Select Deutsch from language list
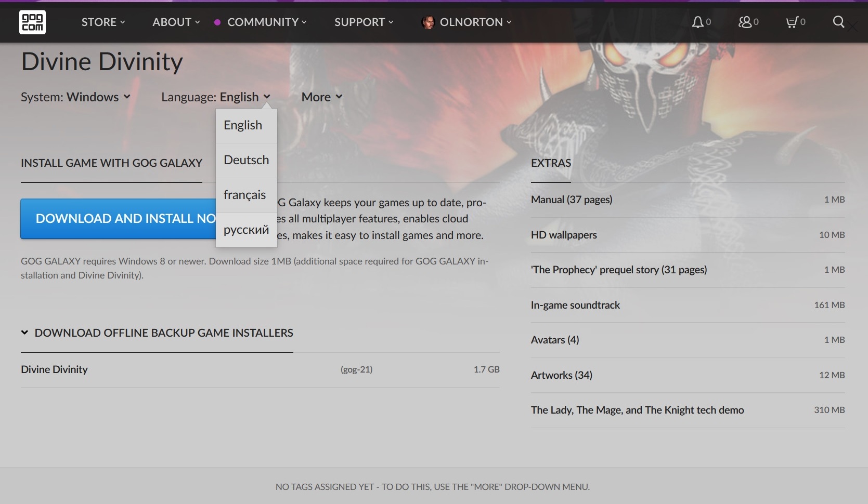 [247, 160]
